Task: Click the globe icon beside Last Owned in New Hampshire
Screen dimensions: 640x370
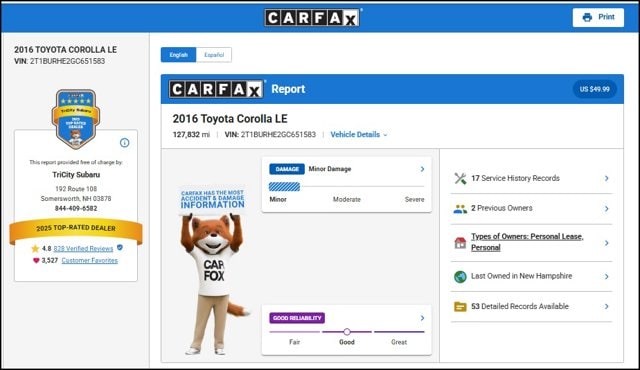Action: [x=460, y=277]
